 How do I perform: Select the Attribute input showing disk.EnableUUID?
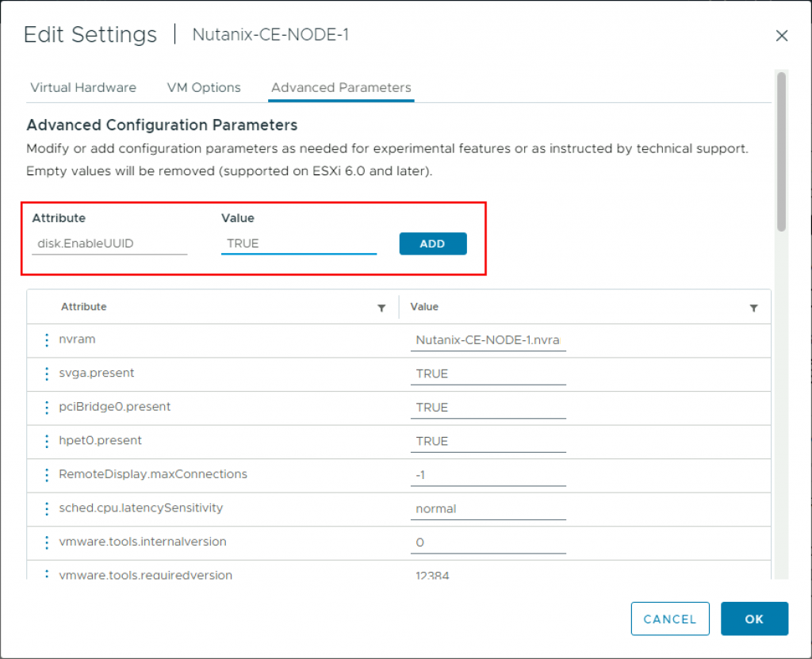109,243
